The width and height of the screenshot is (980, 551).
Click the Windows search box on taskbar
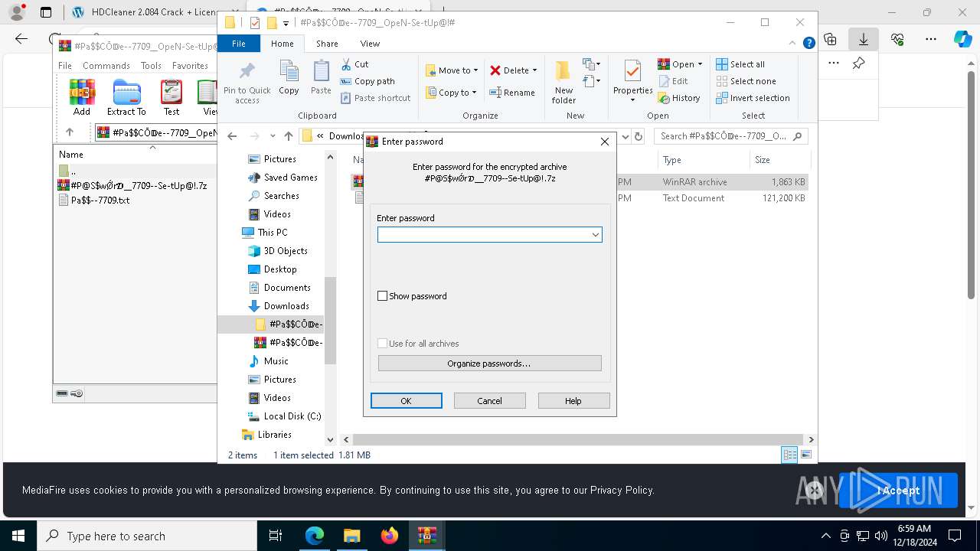tap(147, 536)
